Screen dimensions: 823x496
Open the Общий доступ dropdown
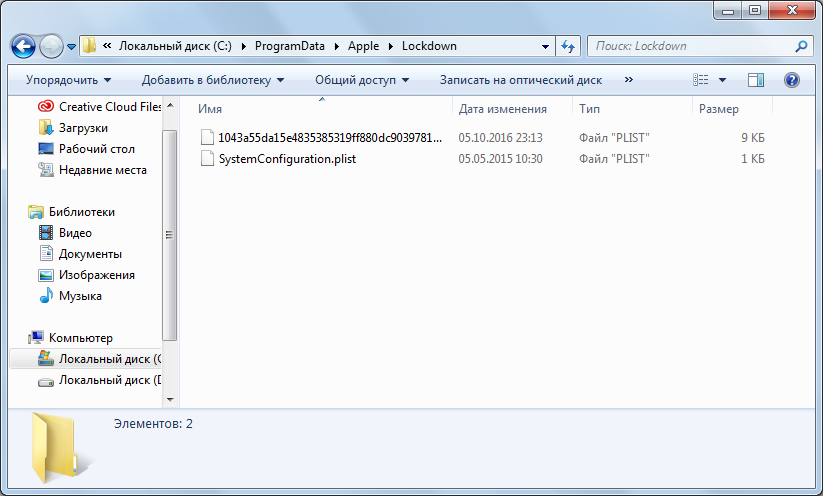click(x=362, y=80)
